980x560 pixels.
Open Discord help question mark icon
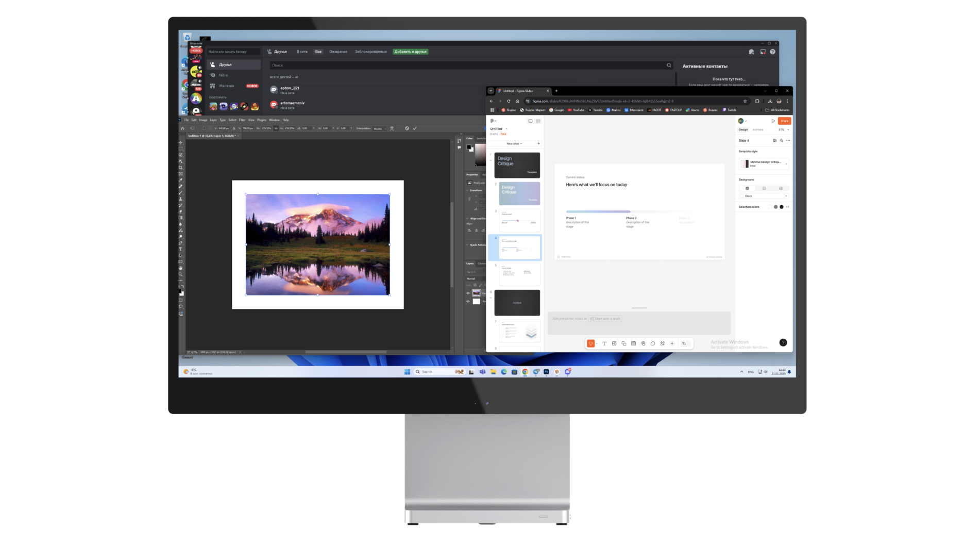[x=772, y=52]
